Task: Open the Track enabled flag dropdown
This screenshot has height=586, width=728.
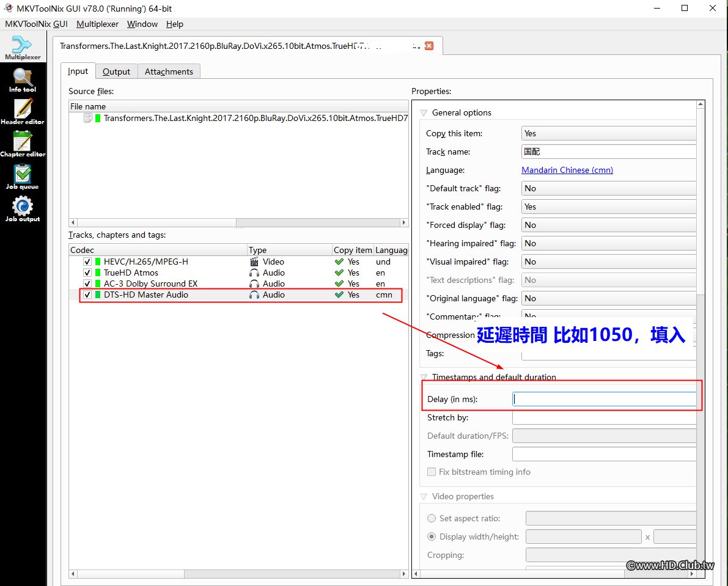Action: pos(609,207)
